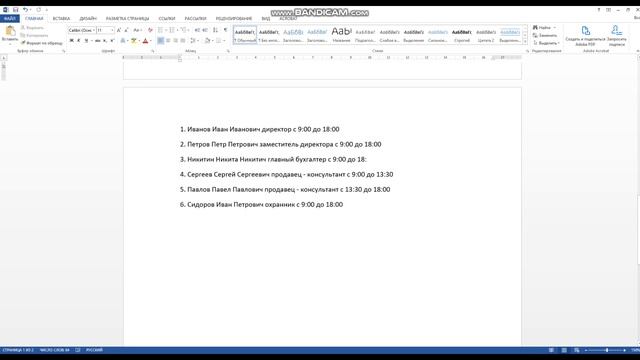This screenshot has width=640, height=360.
Task: Click the Find (Найти) binoculars icon
Action: (535, 28)
